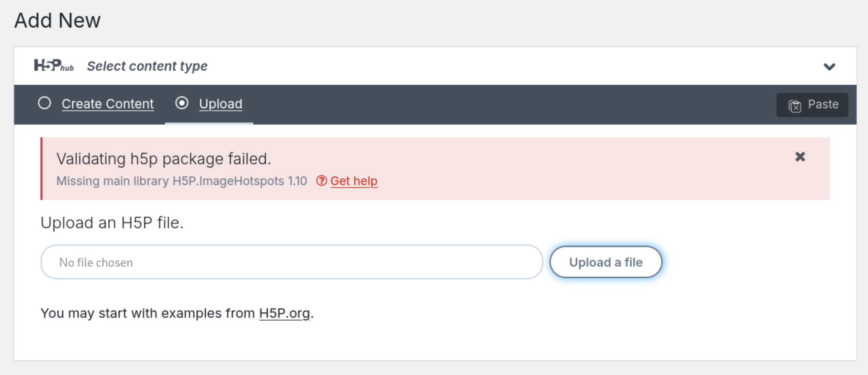This screenshot has height=375, width=868.
Task: Open the Select content type section
Action: [147, 66]
